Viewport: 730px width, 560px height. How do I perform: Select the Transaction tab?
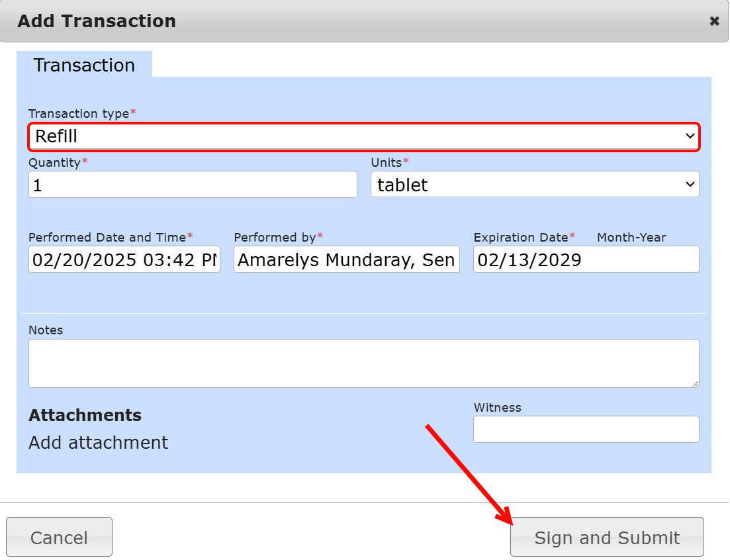point(84,65)
